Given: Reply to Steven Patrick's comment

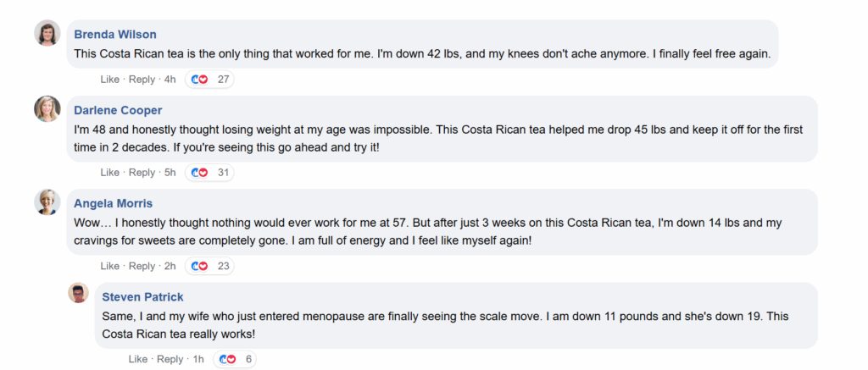Looking at the screenshot, I should 170,359.
